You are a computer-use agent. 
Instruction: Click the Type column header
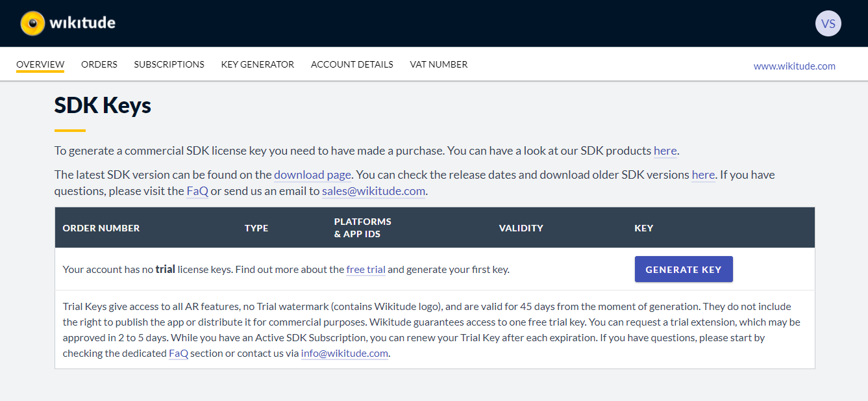pos(256,228)
